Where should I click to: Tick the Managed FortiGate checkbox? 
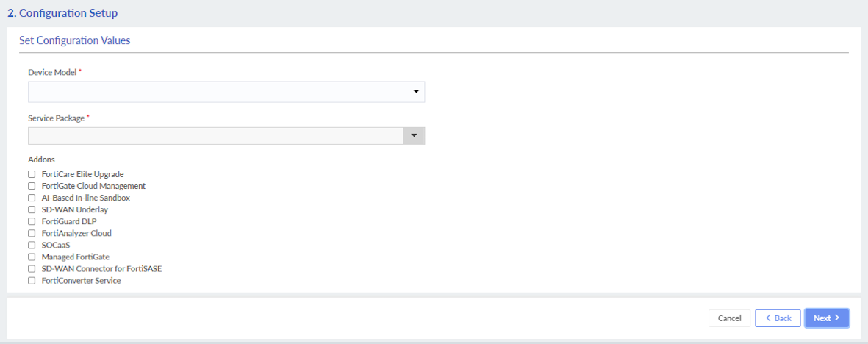pyautogui.click(x=32, y=257)
